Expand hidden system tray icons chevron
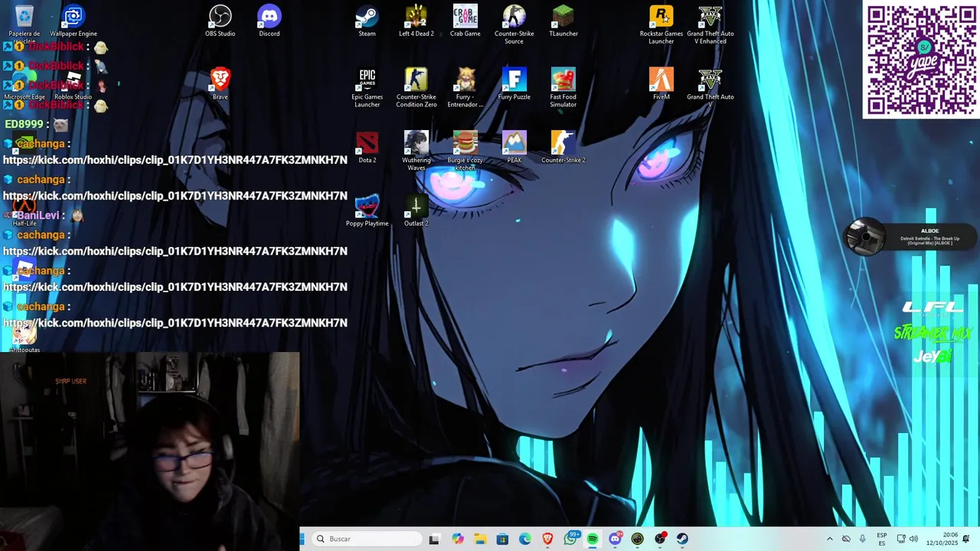Viewport: 980px width, 551px height. (829, 539)
